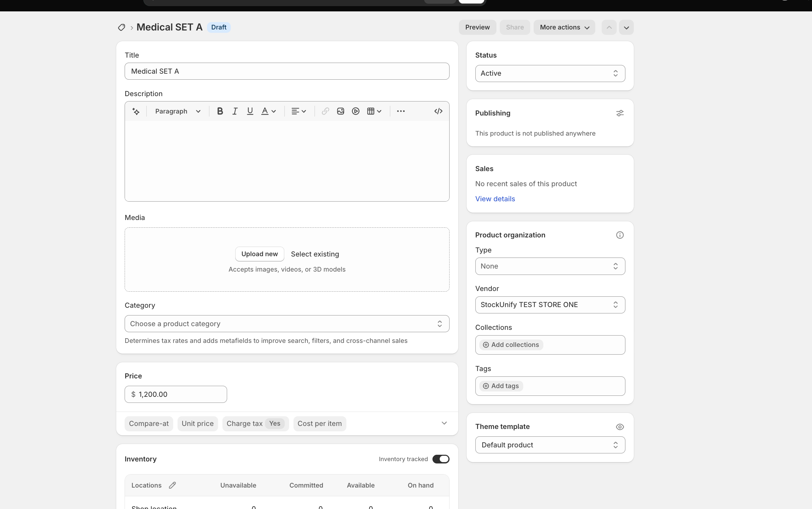Click the insert video icon in toolbar
The image size is (812, 509).
pos(355,111)
